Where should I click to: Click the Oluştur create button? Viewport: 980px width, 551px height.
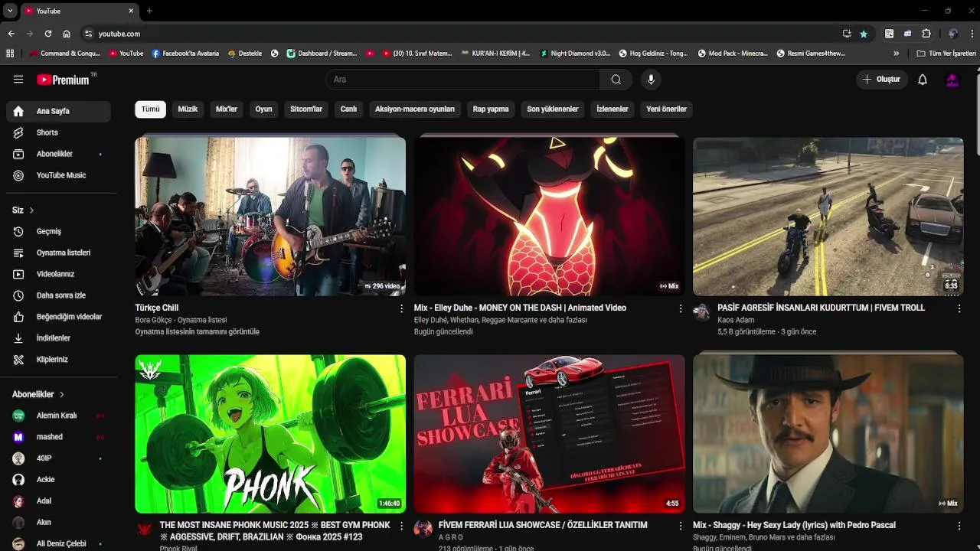[882, 80]
